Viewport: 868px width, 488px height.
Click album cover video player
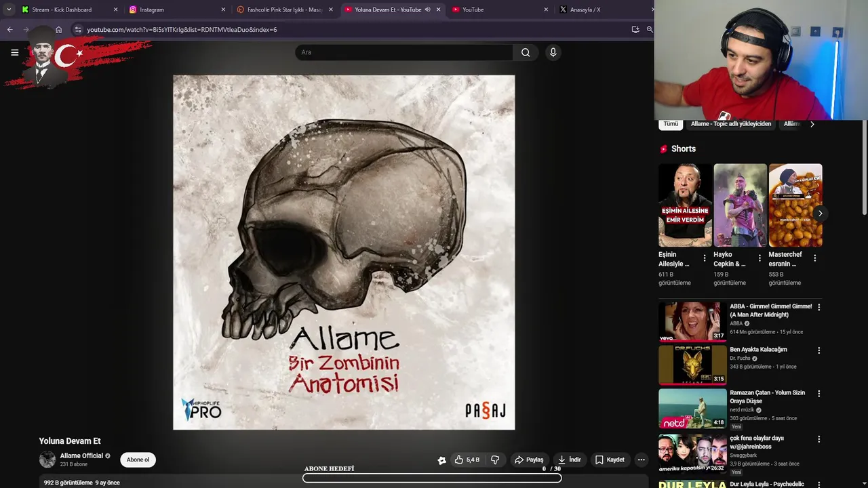coord(344,252)
